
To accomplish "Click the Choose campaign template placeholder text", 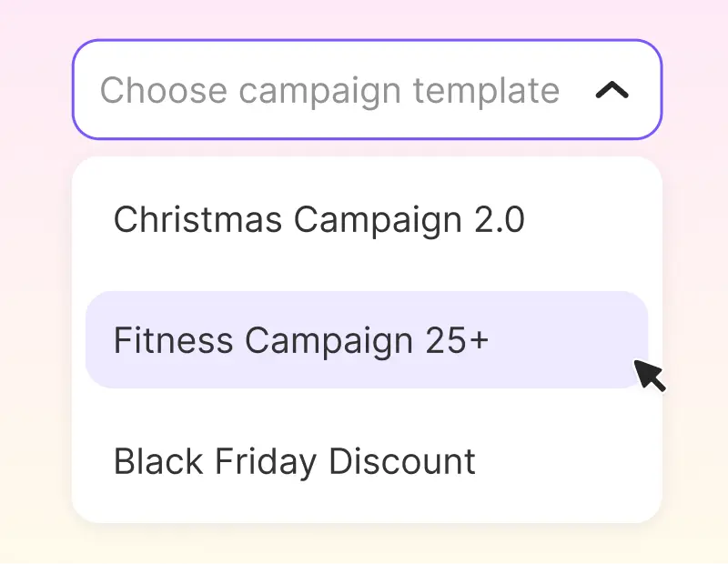I will (x=329, y=92).
